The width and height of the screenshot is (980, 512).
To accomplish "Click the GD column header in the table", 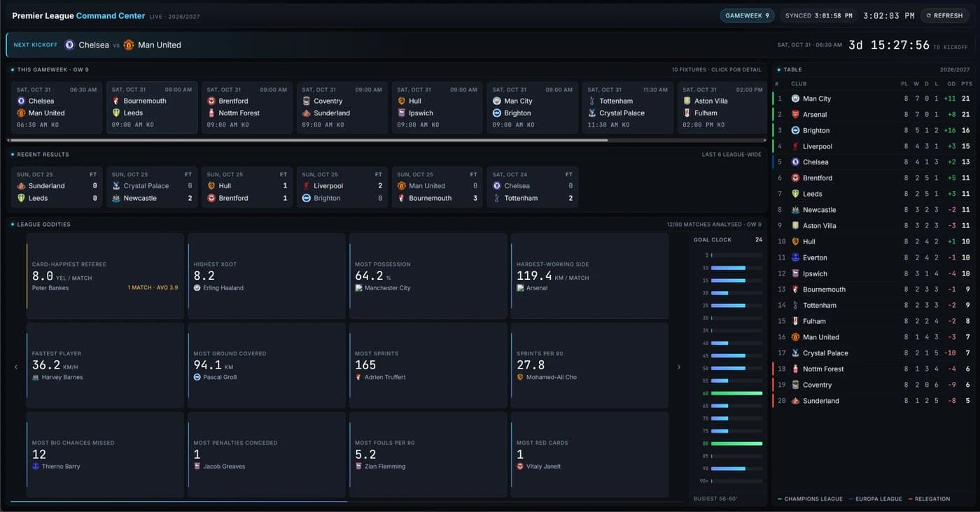I will [951, 84].
